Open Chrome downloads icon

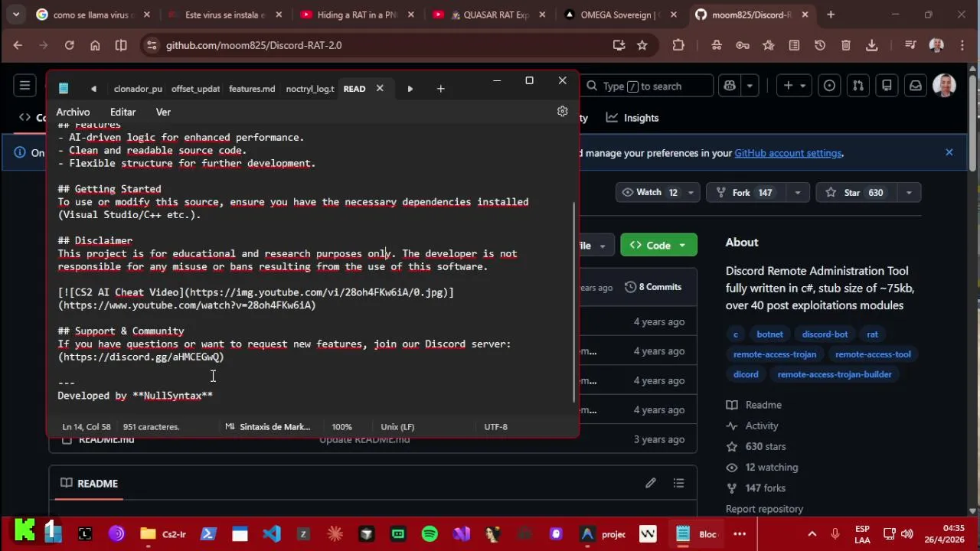point(872,45)
